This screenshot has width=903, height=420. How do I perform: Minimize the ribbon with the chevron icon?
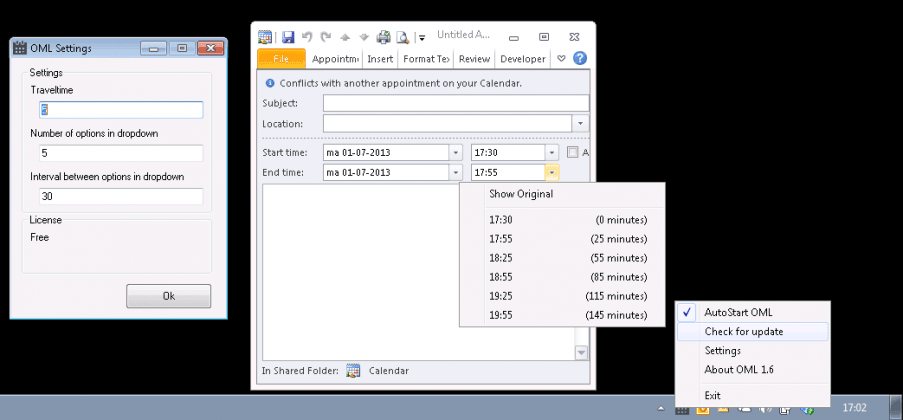click(x=561, y=59)
